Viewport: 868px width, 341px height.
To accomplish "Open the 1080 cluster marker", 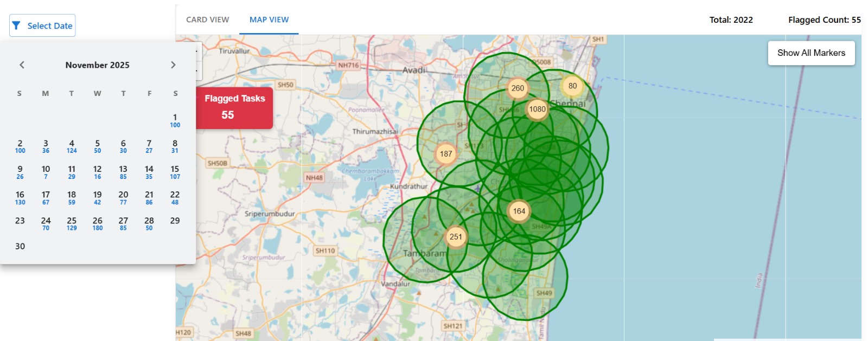I will coord(537,109).
